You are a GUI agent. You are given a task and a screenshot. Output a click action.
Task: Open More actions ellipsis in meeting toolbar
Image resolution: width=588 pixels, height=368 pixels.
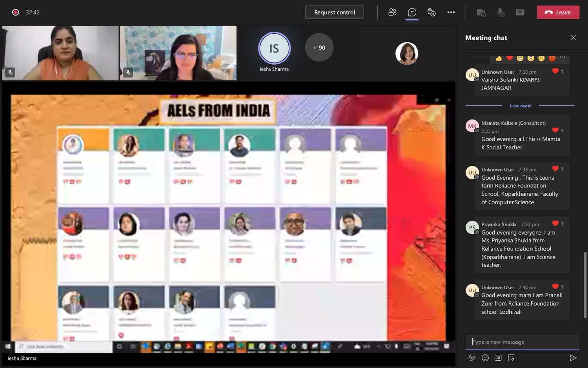point(451,12)
